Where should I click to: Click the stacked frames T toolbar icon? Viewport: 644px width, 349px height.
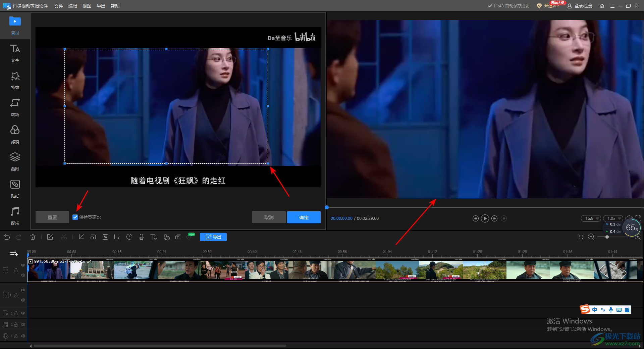[x=178, y=237]
